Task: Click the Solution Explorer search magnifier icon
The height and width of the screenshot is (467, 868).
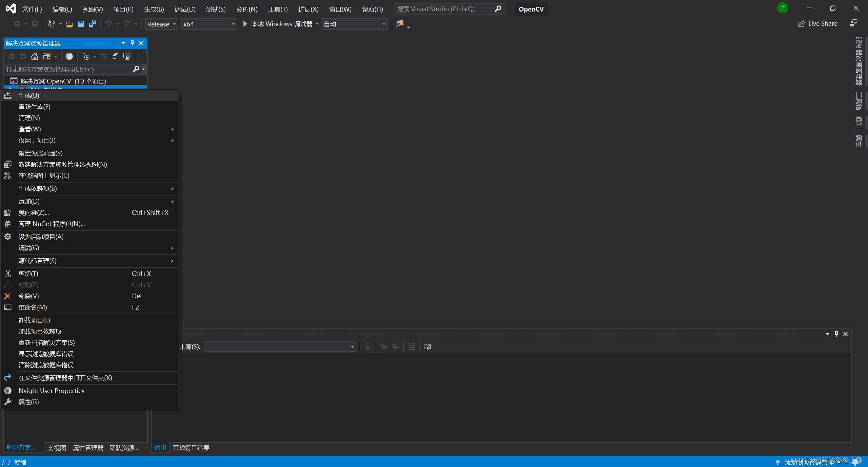Action: (x=136, y=69)
